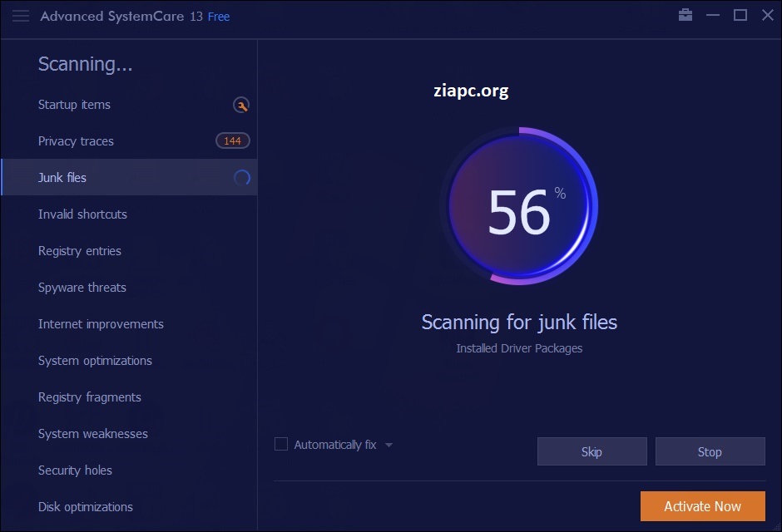Select the Security holes scan item
The image size is (782, 532).
(x=75, y=470)
